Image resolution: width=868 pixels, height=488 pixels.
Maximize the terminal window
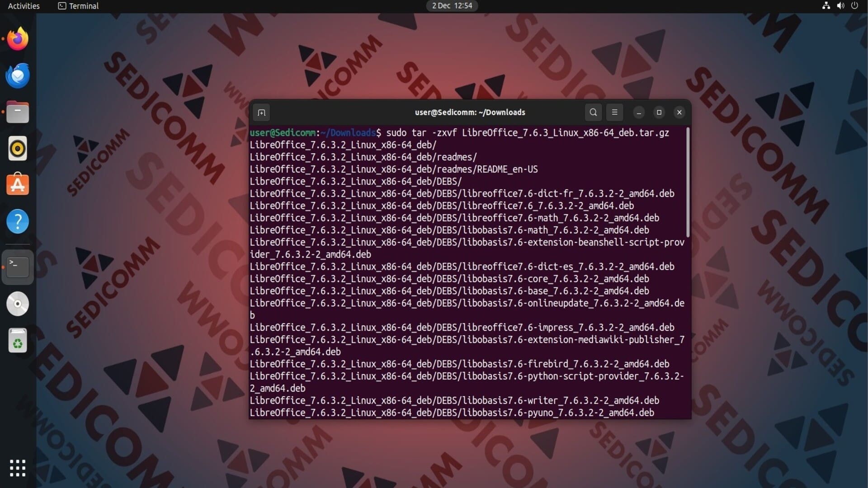tap(659, 113)
